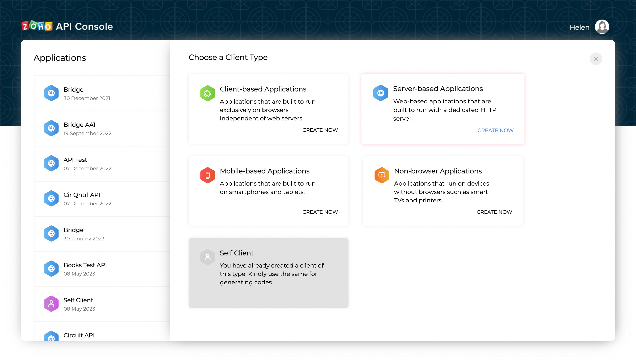
Task: Click the blue Server-based Applications globe icon
Action: 380,93
